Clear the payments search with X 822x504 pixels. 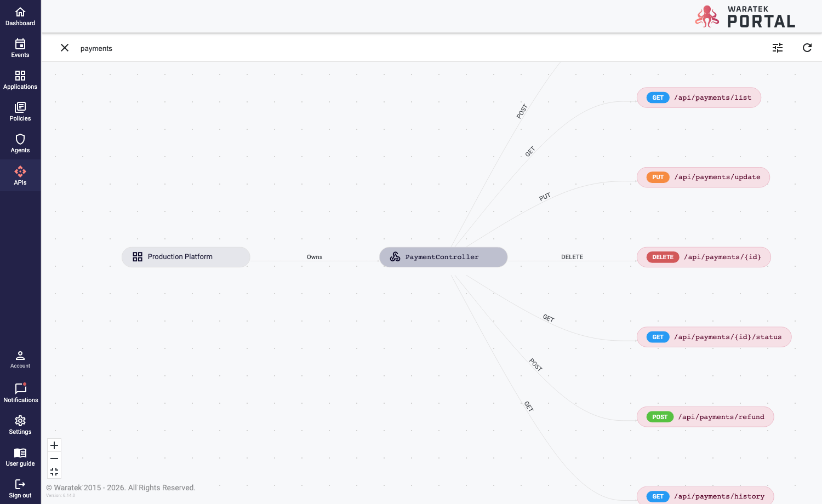click(65, 48)
